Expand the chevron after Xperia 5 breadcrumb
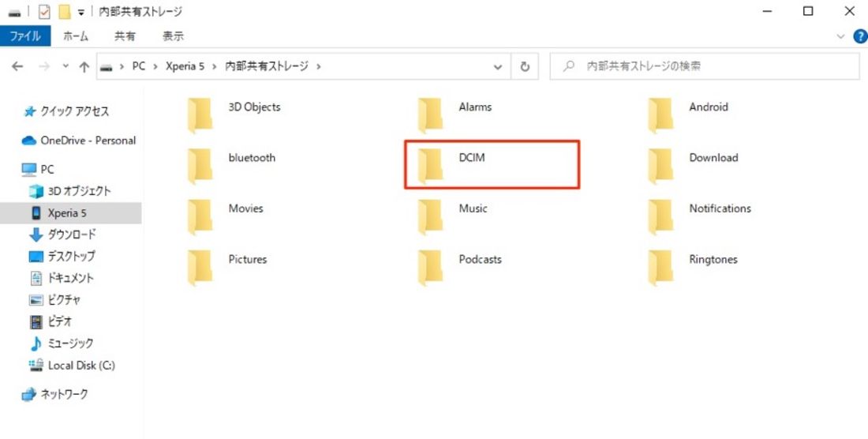The width and height of the screenshot is (868, 439). [x=214, y=66]
